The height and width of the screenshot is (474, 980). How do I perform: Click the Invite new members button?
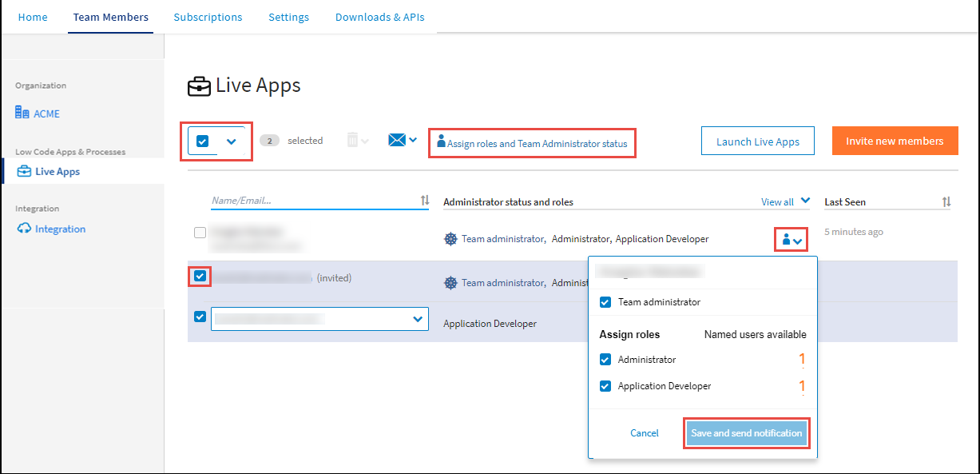point(895,141)
